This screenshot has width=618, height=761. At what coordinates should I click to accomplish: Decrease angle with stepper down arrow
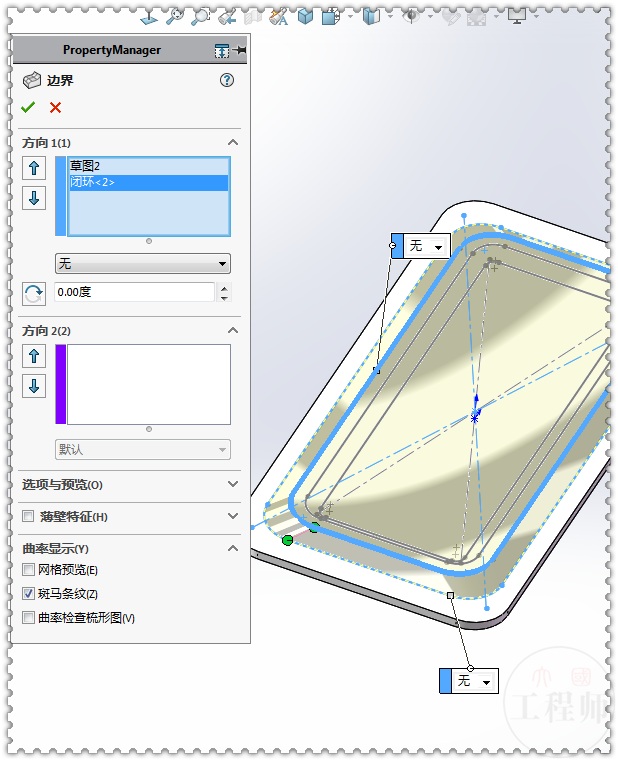click(x=224, y=298)
